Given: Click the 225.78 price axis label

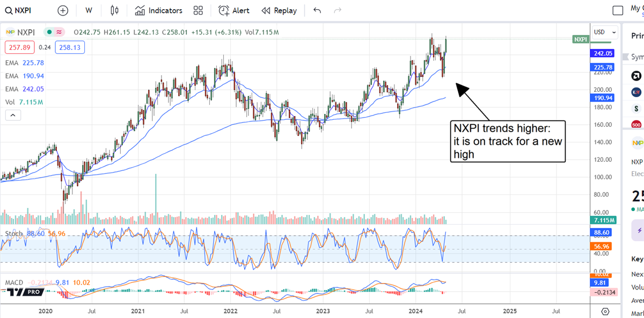Looking at the screenshot, I should (x=603, y=67).
